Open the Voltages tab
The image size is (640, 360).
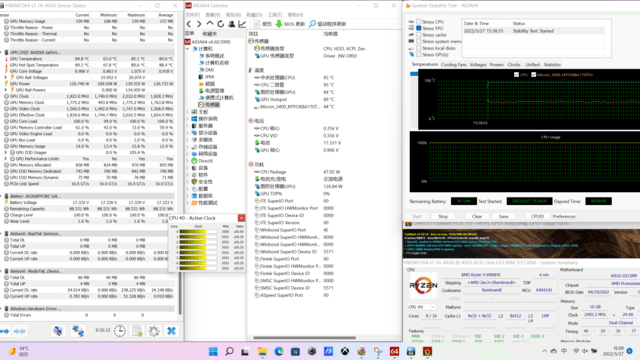(478, 64)
